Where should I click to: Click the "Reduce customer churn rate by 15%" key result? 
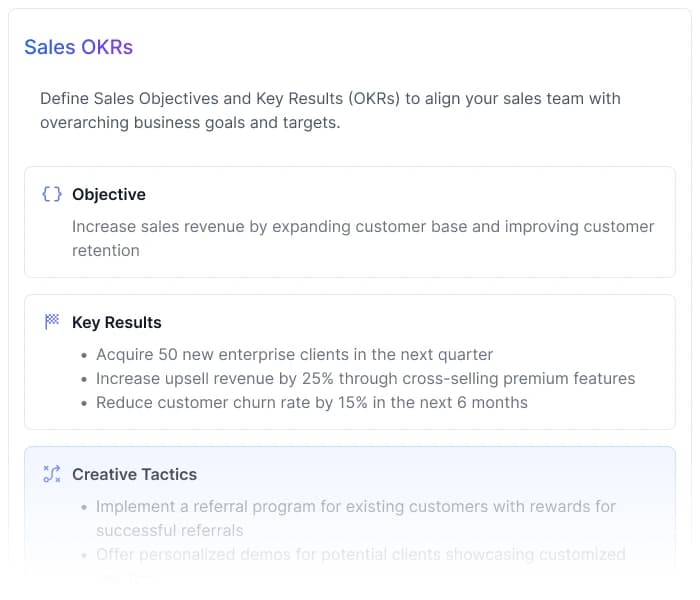click(x=312, y=402)
